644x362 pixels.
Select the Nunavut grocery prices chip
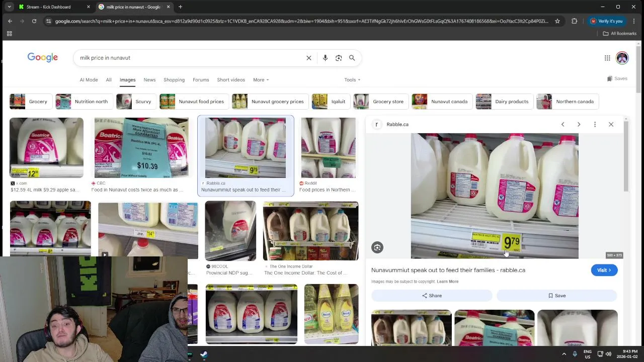(269, 102)
